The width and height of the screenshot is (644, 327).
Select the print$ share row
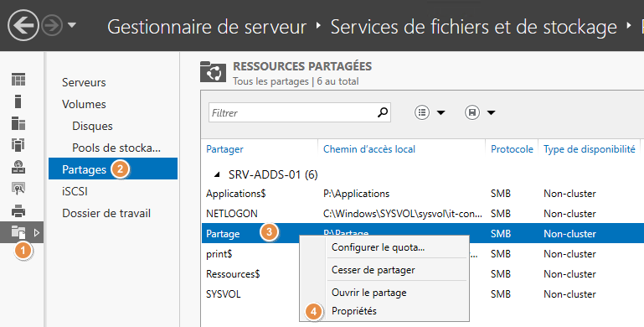tap(219, 254)
